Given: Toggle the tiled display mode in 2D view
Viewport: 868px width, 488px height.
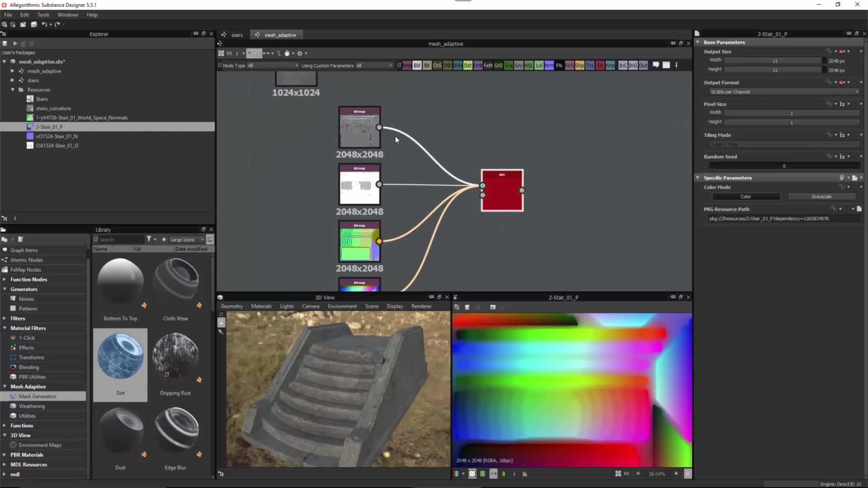Looking at the screenshot, I should [493, 474].
